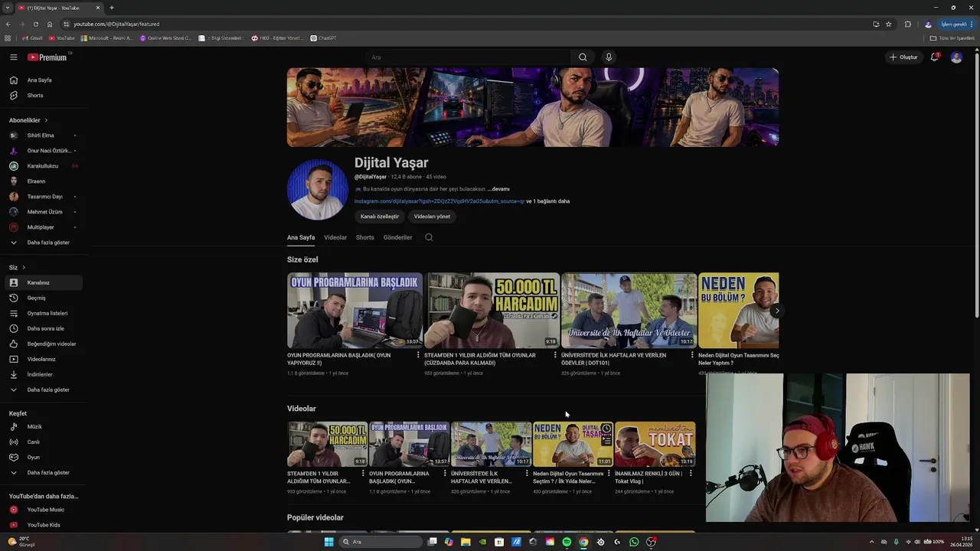Start voice search with microphone icon
The height and width of the screenshot is (551, 980).
(609, 57)
